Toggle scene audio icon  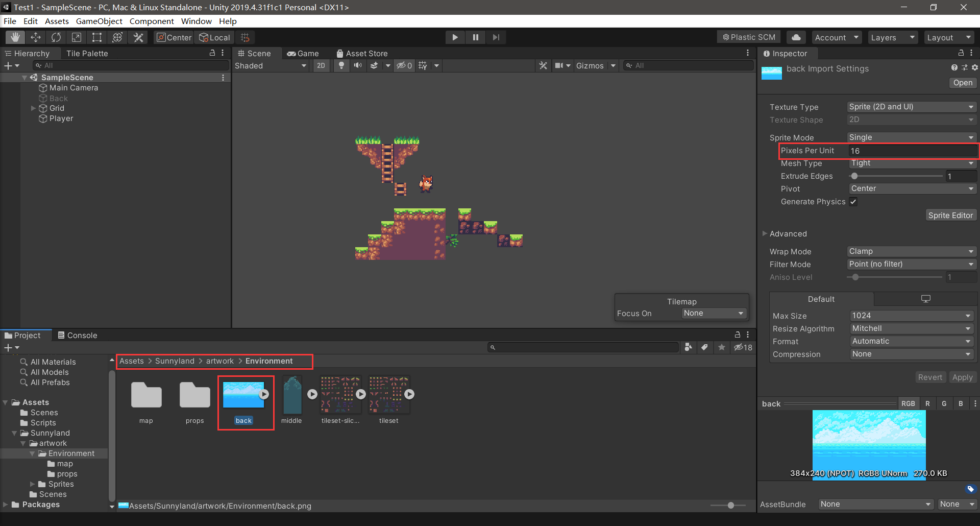pos(358,65)
